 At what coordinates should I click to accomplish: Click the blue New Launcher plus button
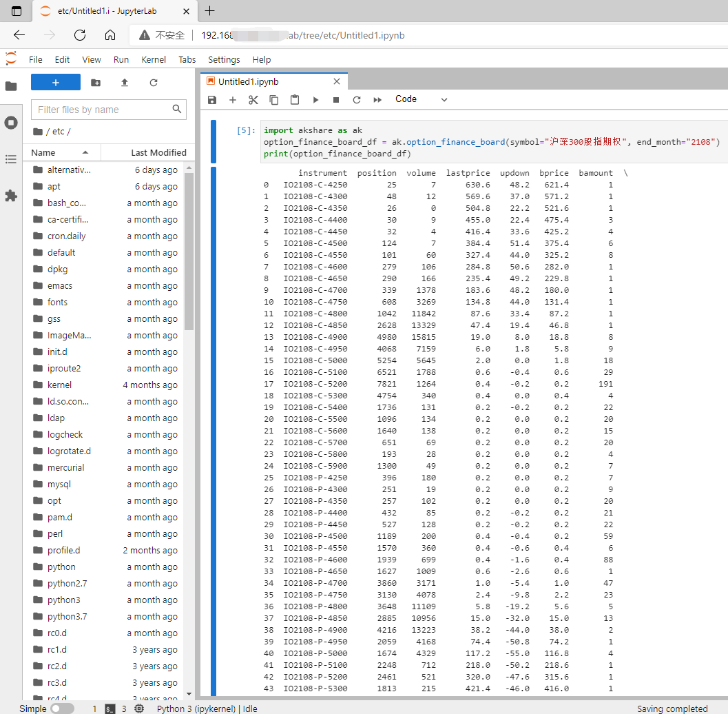click(x=56, y=82)
